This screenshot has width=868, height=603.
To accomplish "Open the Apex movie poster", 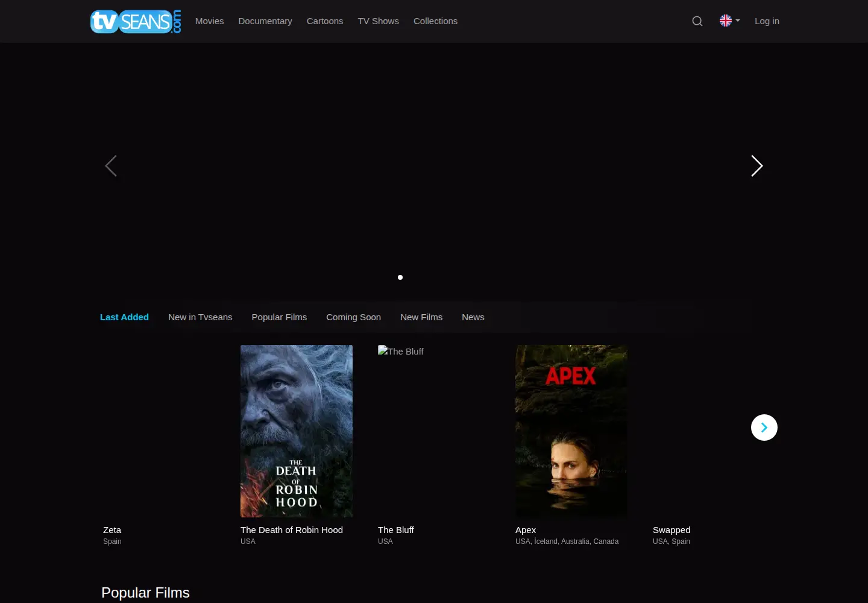I will coord(571,431).
